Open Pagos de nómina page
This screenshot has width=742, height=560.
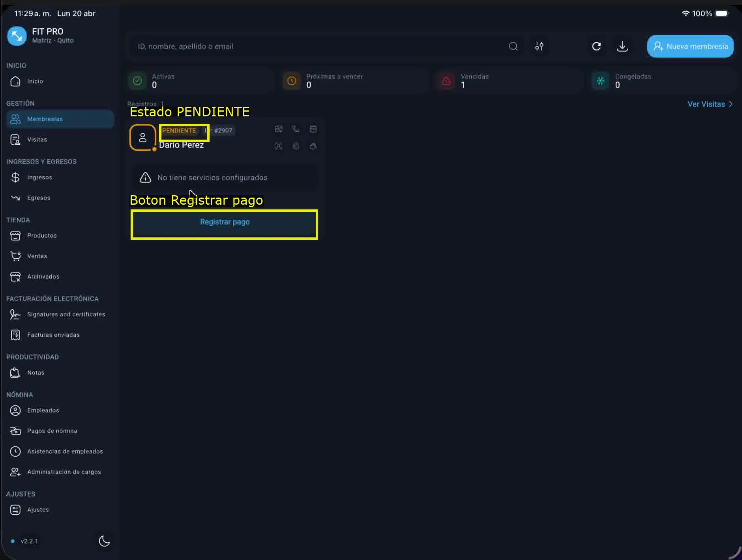[x=52, y=431]
